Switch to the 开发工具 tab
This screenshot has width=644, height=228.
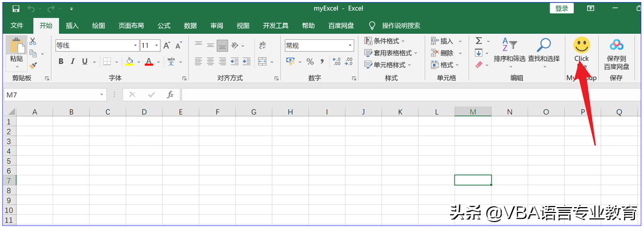275,26
